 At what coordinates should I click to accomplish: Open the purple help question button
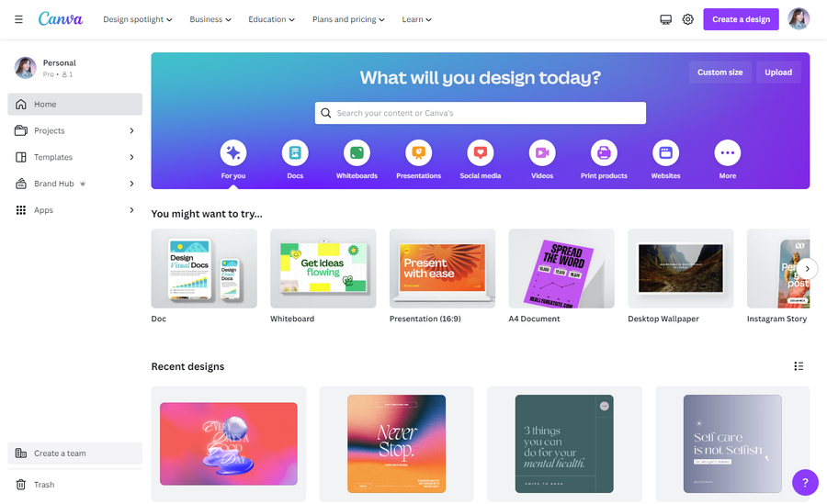click(805, 482)
